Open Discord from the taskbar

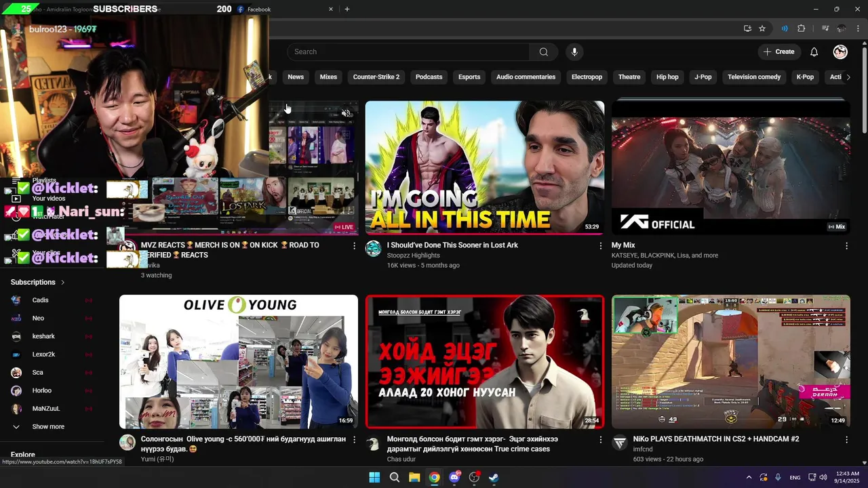tap(454, 477)
